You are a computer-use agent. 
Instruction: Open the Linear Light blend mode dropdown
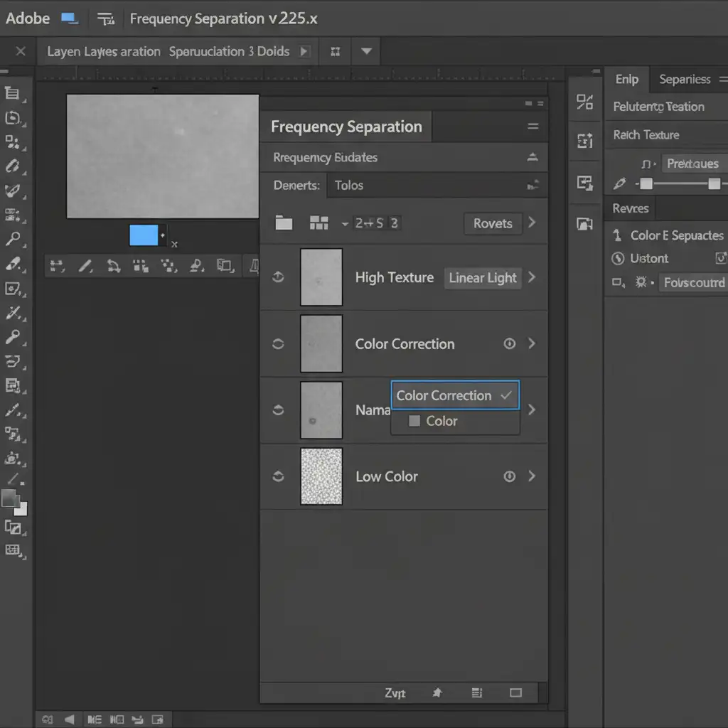pos(483,278)
